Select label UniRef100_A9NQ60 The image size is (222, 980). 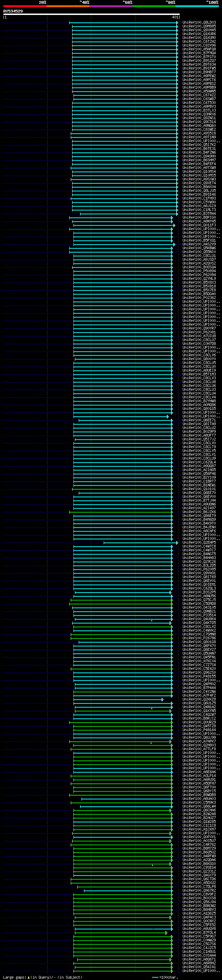(199, 126)
